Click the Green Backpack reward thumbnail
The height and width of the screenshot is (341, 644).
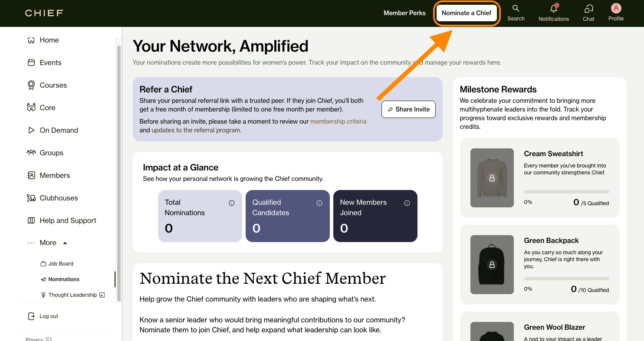point(492,265)
